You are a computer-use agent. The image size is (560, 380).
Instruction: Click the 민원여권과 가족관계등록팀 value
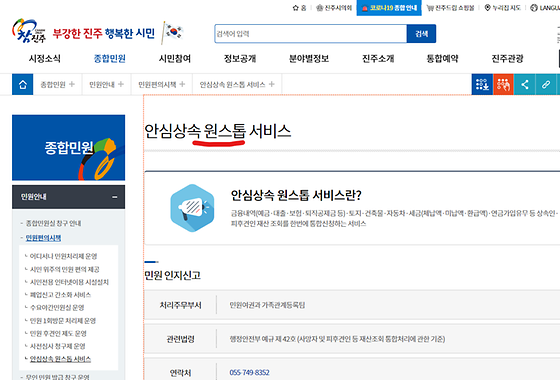tap(267, 305)
